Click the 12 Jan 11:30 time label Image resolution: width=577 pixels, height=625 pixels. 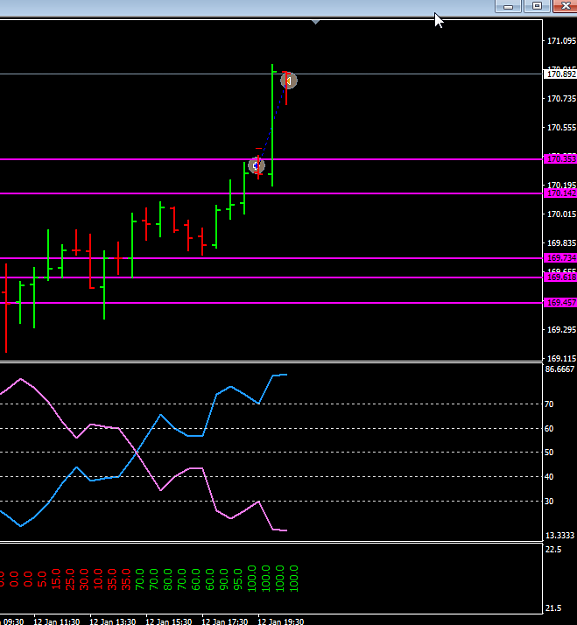57,621
